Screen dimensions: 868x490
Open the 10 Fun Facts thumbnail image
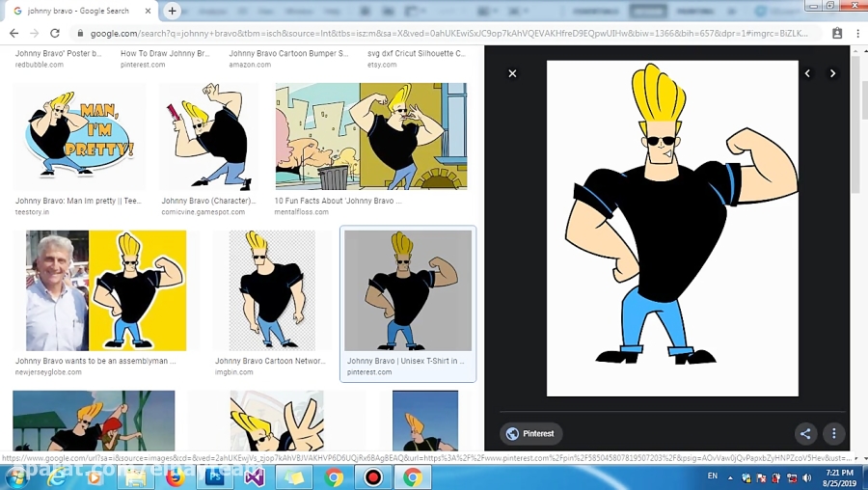pos(371,136)
